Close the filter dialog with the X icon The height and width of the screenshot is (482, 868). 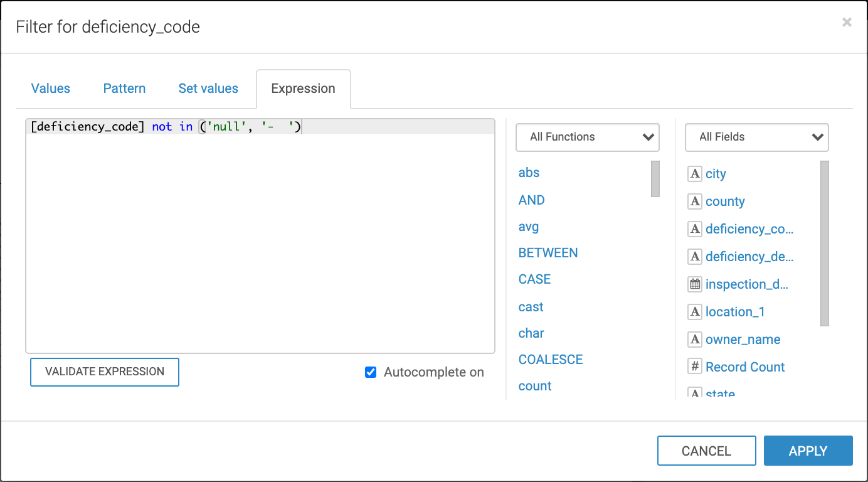click(x=847, y=23)
